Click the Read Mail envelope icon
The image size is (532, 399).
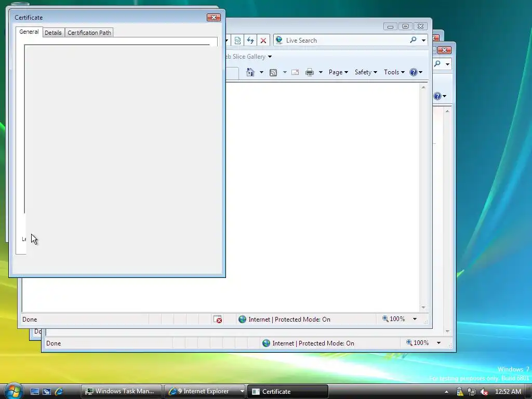click(x=295, y=72)
